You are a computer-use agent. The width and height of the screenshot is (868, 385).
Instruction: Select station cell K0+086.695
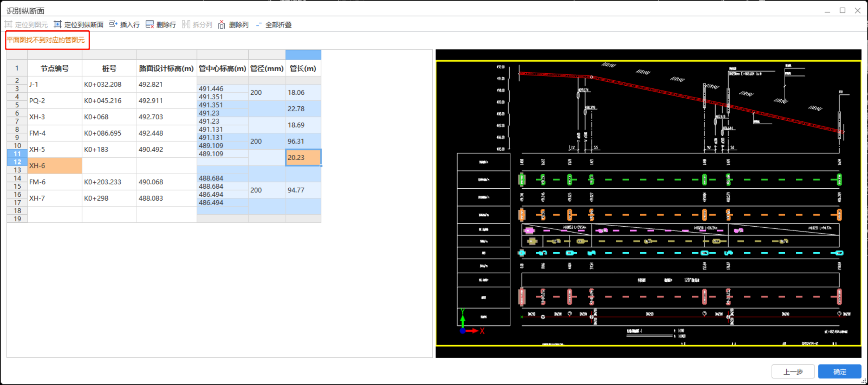coord(109,133)
